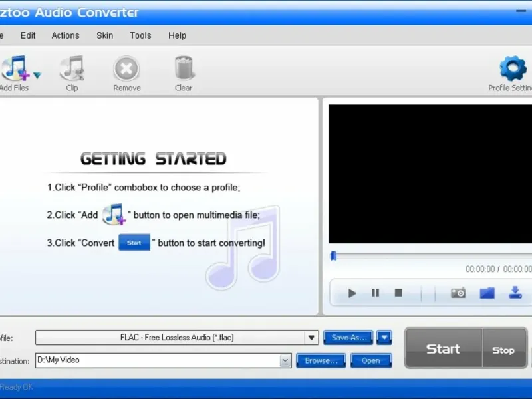Image resolution: width=532 pixels, height=399 pixels.
Task: Click the black video preview area
Action: [x=430, y=174]
